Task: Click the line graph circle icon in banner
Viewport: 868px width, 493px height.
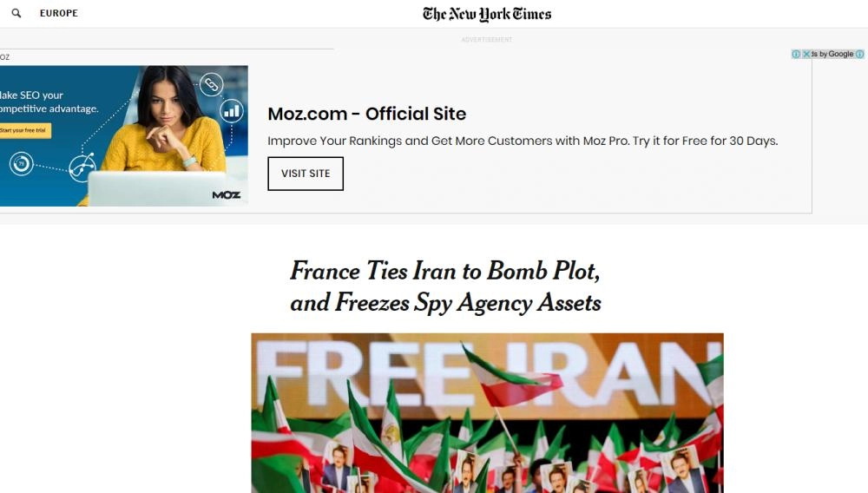Action: tap(82, 167)
